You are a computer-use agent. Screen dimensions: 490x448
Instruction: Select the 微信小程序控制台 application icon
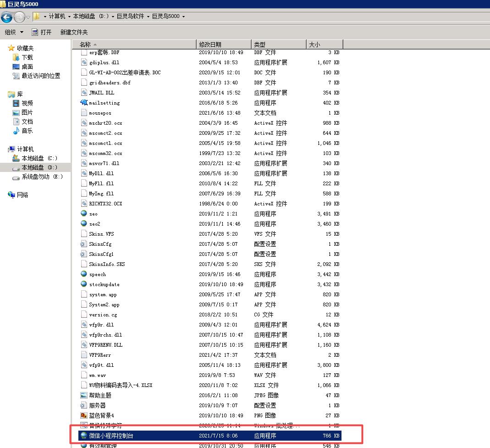83,436
